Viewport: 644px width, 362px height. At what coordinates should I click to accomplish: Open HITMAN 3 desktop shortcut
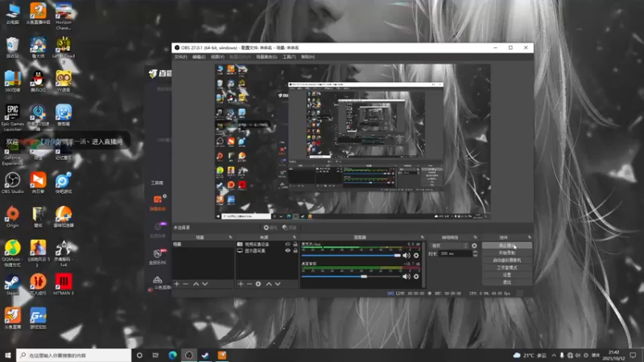64,285
